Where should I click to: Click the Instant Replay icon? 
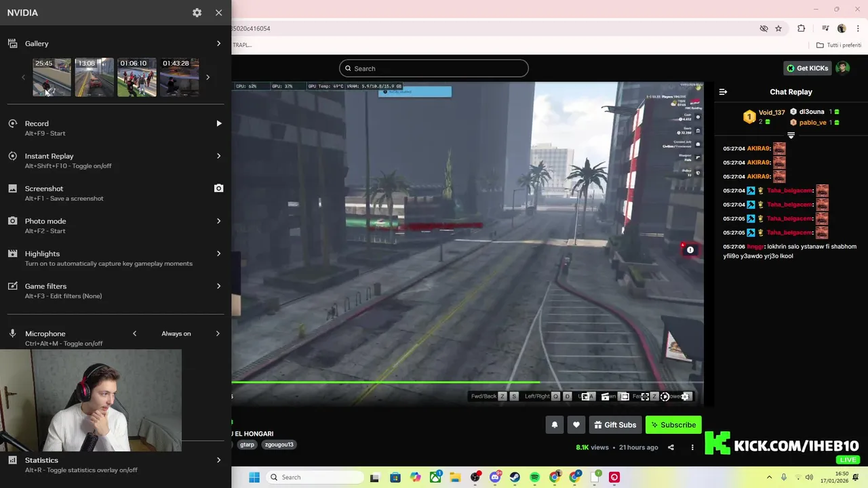(12, 156)
